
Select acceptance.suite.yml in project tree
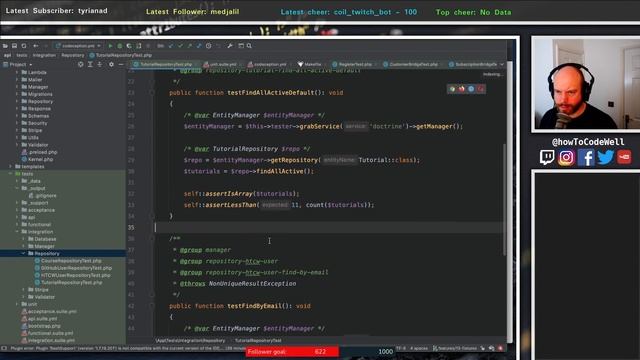[x=49, y=311]
